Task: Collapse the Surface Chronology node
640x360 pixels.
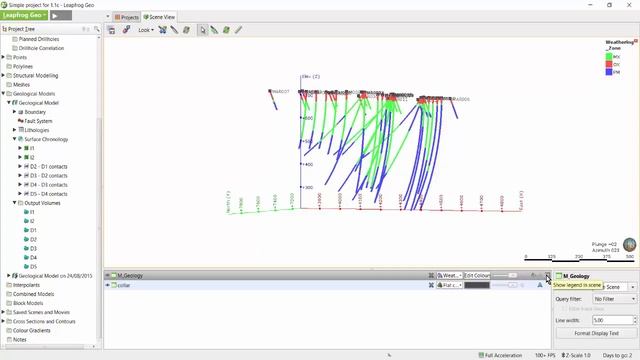Action: coord(15,139)
